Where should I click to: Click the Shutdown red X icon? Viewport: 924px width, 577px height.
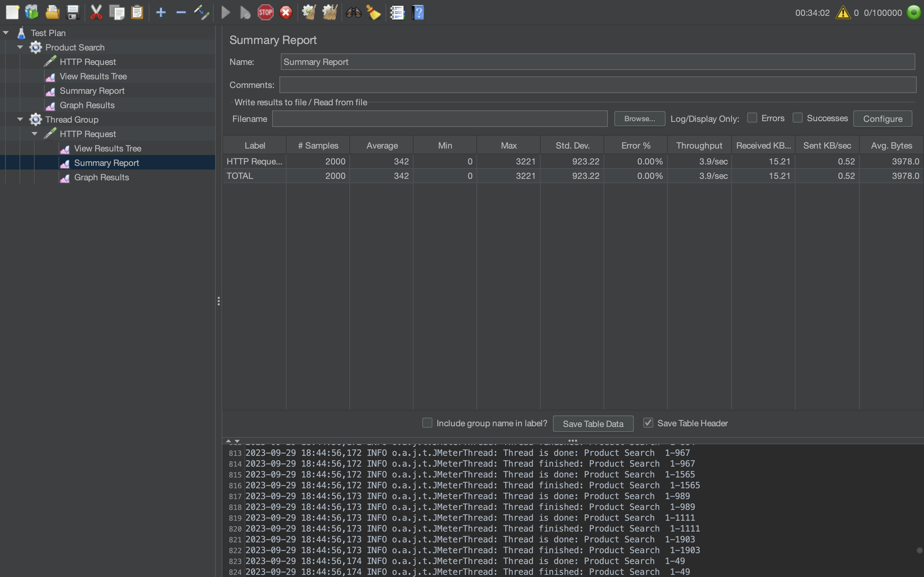point(286,13)
